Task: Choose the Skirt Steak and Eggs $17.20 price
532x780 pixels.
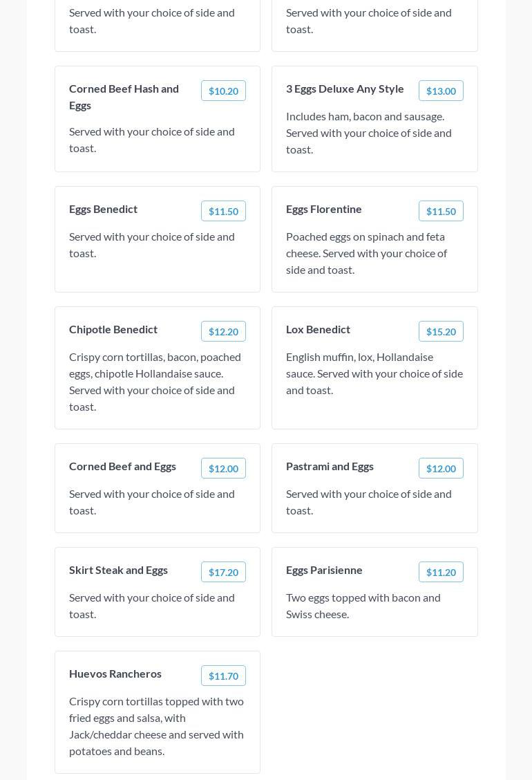Action: 223,572
